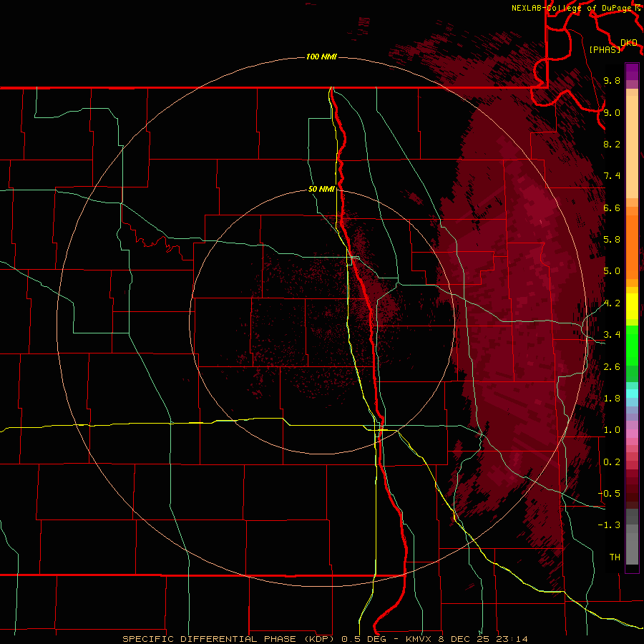Click the 1.8 scale value
644x644 pixels.
tap(612, 399)
